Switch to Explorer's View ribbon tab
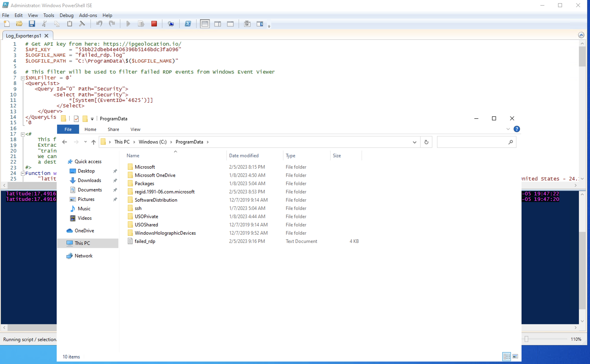 coord(135,129)
